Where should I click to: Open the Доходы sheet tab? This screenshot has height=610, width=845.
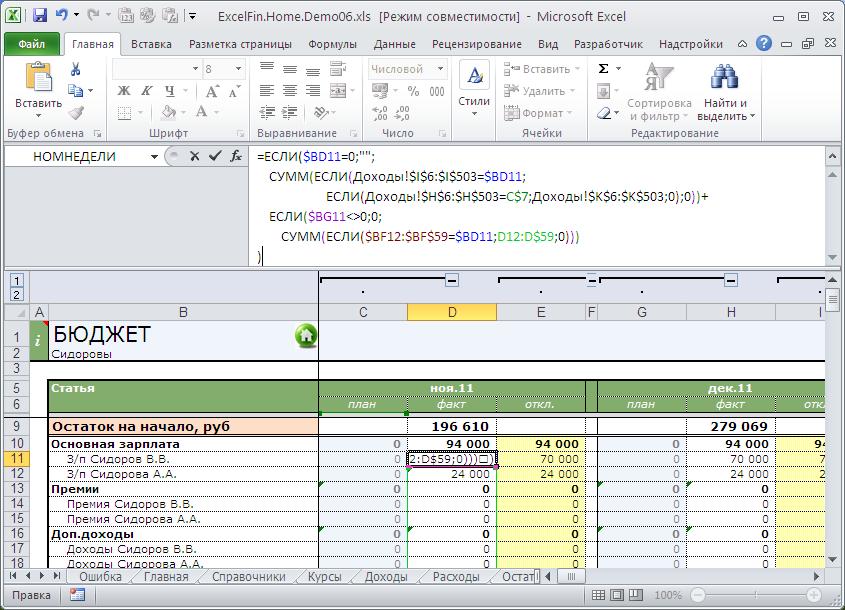tap(386, 577)
